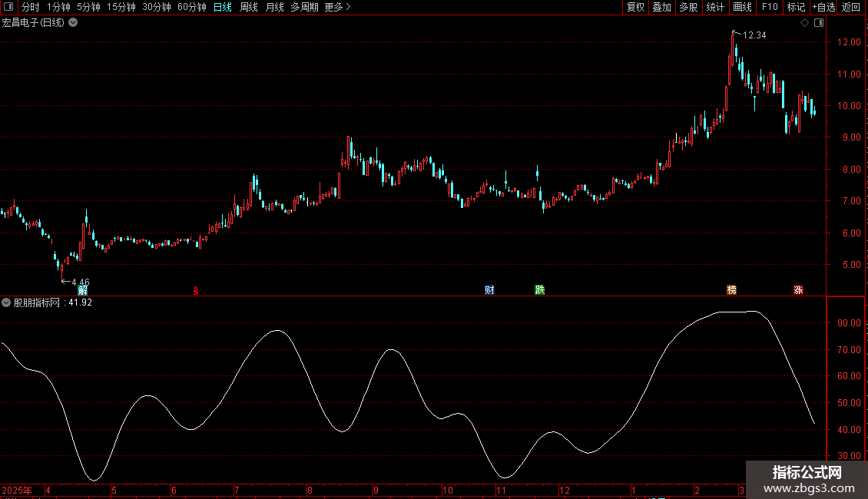868x499 pixels.
Task: Click the blue 财 financial marker
Action: click(x=489, y=290)
